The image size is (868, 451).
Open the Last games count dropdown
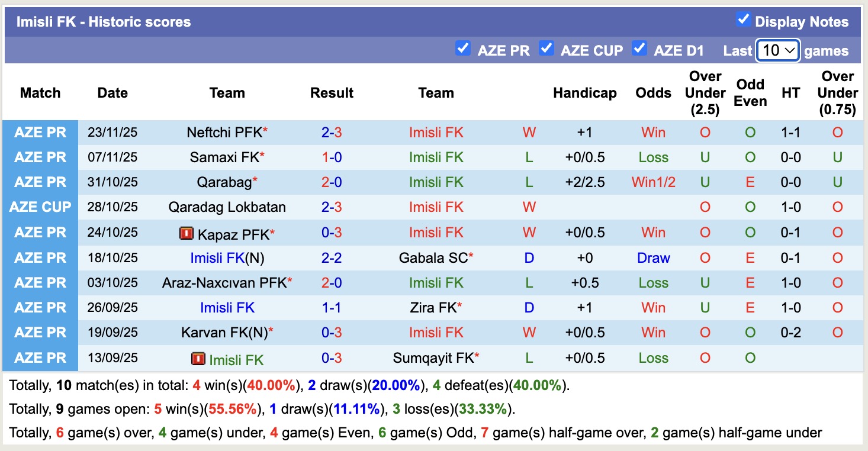pos(778,51)
